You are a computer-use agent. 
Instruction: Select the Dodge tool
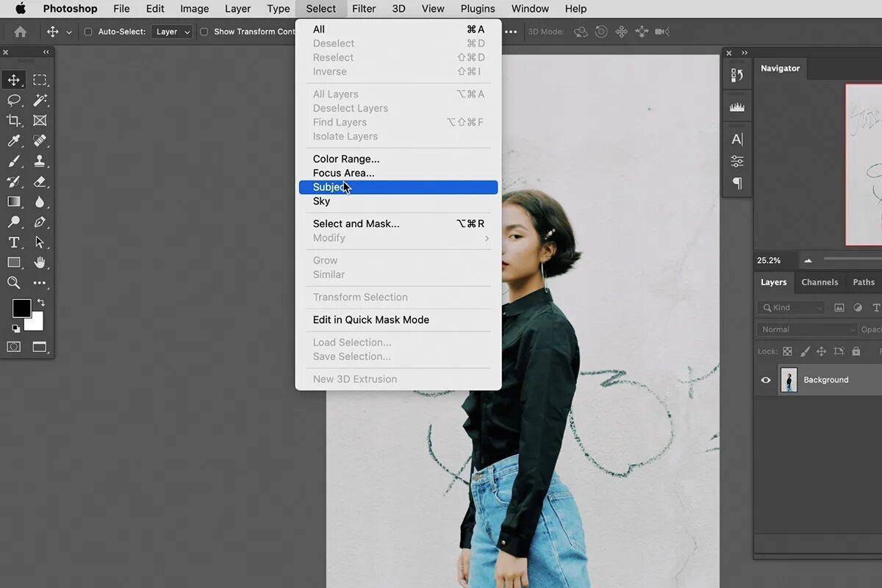pyautogui.click(x=14, y=221)
